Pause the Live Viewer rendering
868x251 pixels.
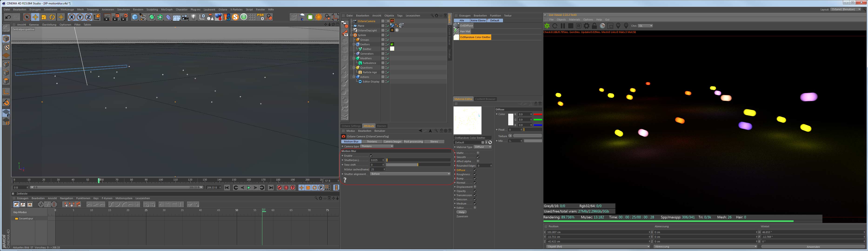point(563,26)
